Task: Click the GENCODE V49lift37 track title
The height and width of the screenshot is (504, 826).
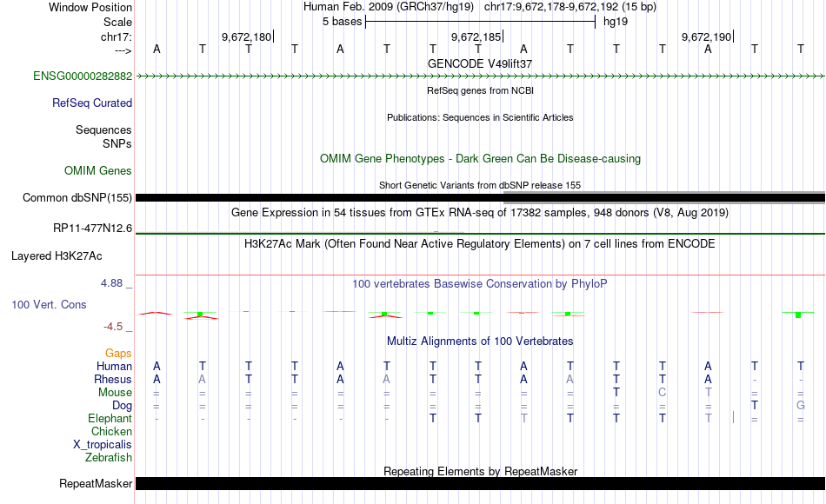Action: click(480, 63)
